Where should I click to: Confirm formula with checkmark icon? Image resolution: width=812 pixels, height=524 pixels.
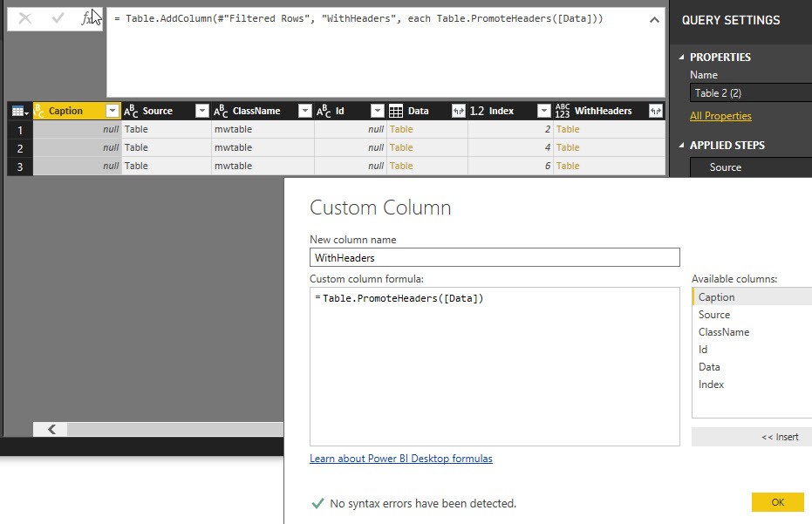coord(58,18)
